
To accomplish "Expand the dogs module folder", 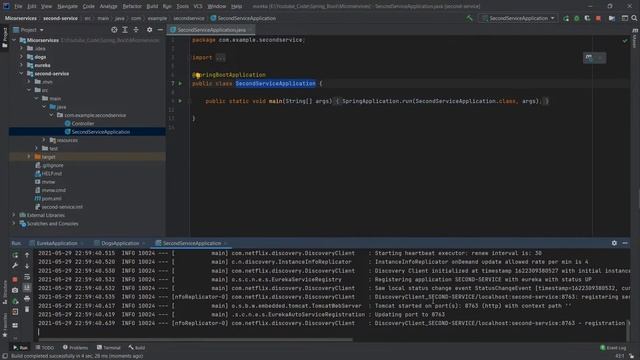I will coord(22,57).
